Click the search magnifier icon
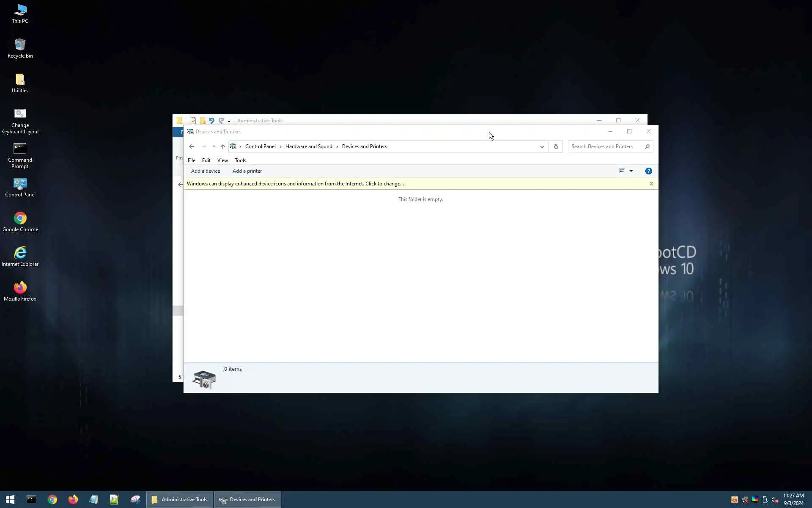 click(x=647, y=146)
